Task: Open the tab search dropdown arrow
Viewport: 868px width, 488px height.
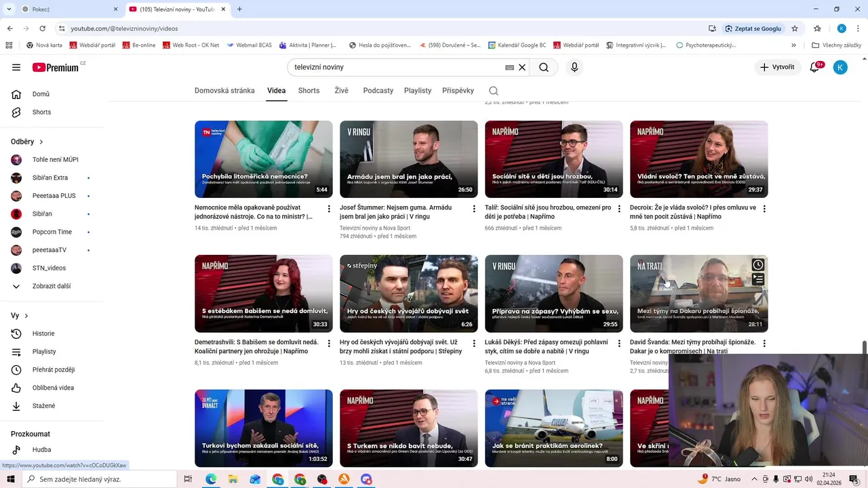Action: click(9, 9)
